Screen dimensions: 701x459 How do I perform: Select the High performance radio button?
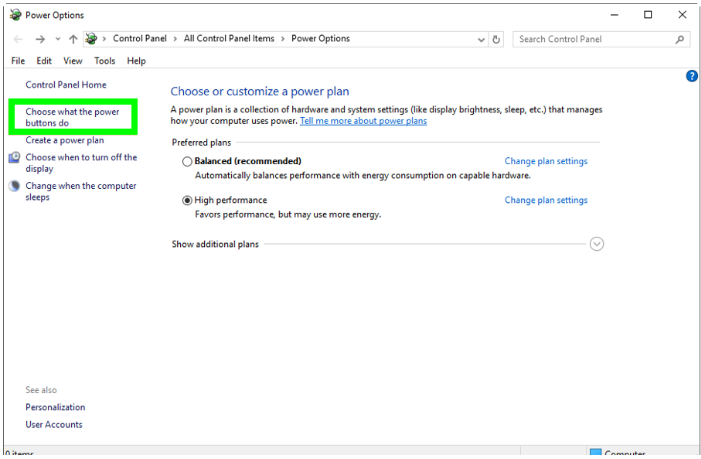[187, 200]
